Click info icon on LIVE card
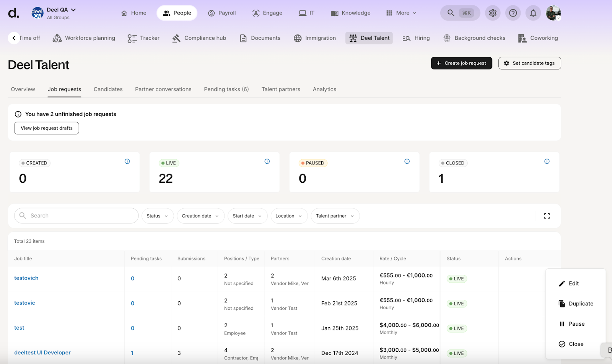The image size is (612, 364). (267, 161)
